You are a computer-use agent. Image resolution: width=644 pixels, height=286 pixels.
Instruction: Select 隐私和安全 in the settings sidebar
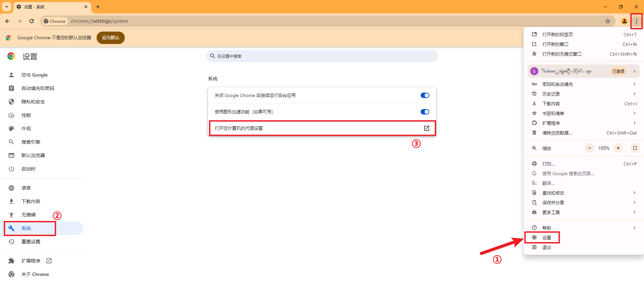coord(33,102)
